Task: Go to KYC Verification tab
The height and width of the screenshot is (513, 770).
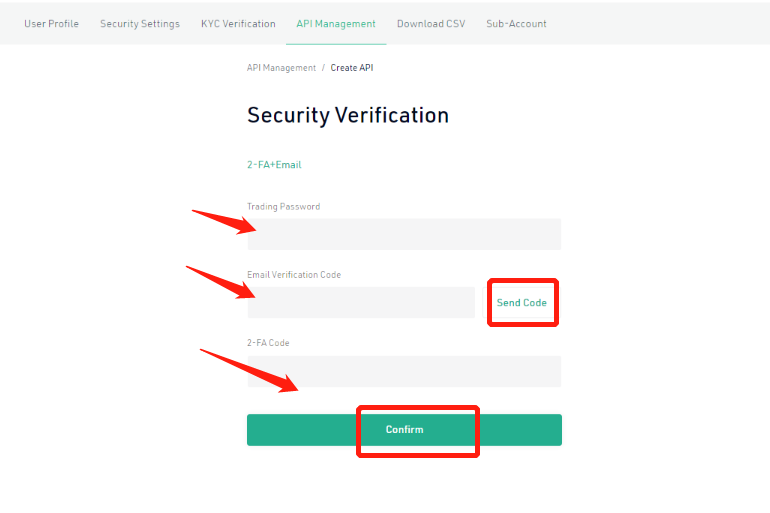Action: tap(238, 24)
